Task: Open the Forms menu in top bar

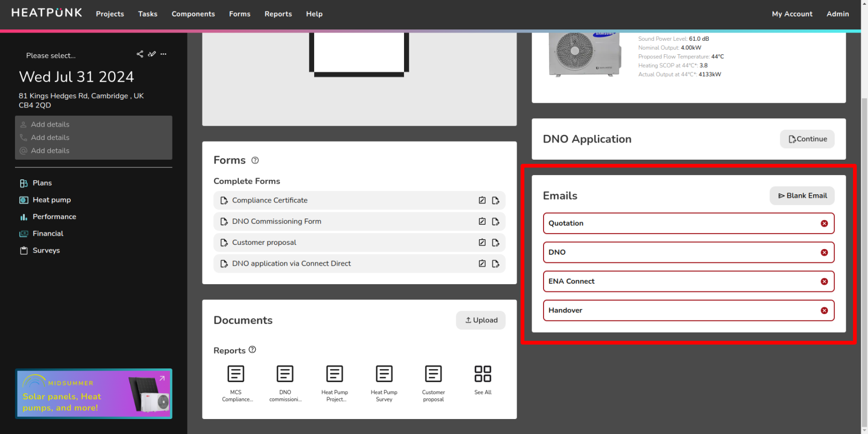Action: pyautogui.click(x=240, y=14)
